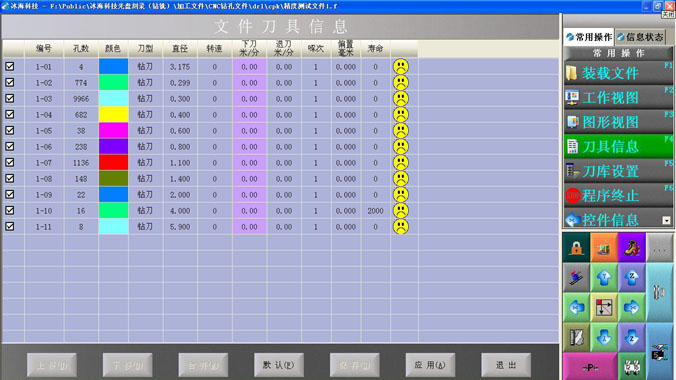676x380 pixels.
Task: Click the green double drill-down icon
Action: coord(632,367)
